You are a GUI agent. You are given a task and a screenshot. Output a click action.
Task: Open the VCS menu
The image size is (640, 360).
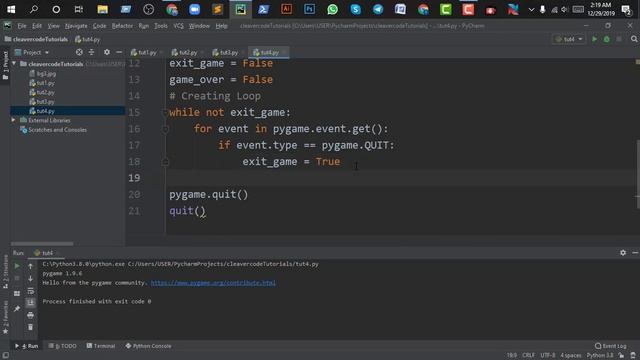(178, 26)
